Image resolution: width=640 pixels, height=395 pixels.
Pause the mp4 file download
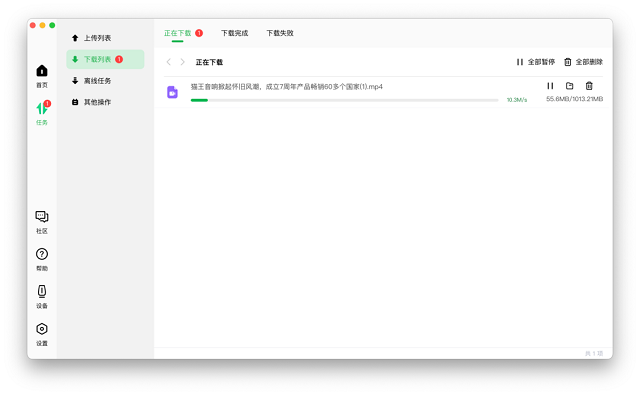pos(550,86)
